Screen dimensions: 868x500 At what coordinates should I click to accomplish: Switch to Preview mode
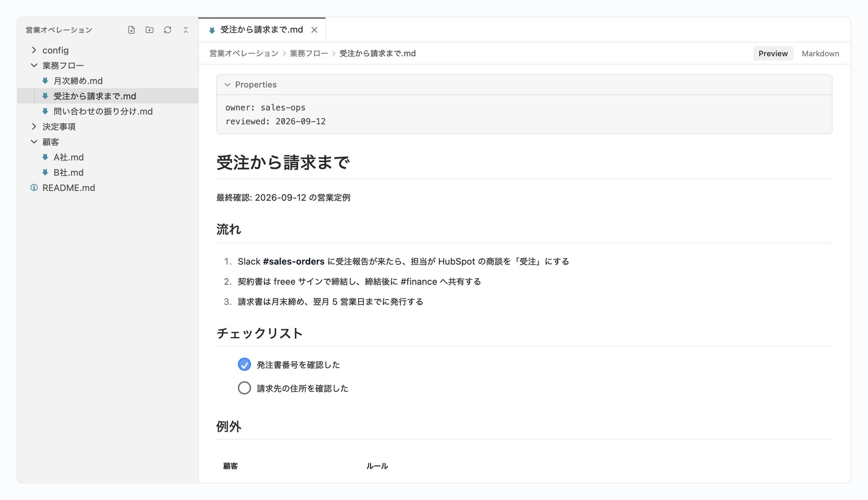773,53
